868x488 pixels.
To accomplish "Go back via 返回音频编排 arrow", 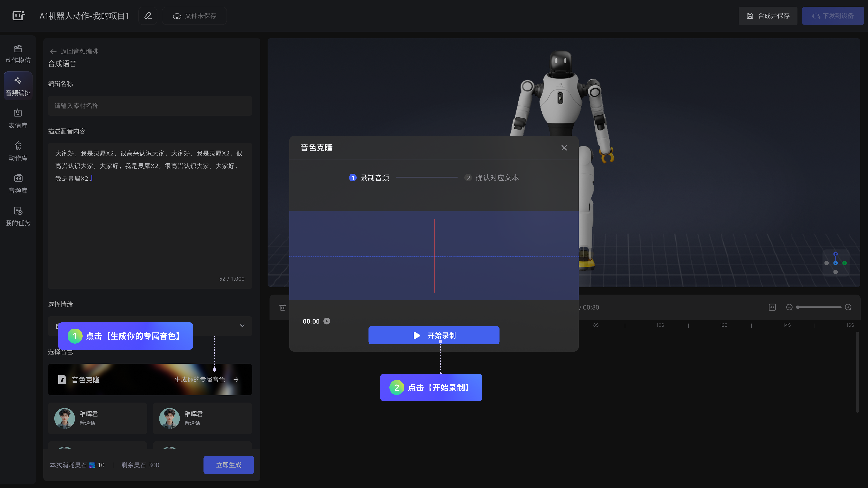I will tap(53, 51).
